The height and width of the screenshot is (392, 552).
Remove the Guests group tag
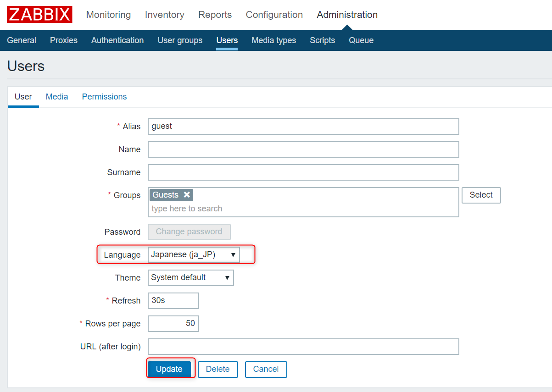[x=187, y=195]
